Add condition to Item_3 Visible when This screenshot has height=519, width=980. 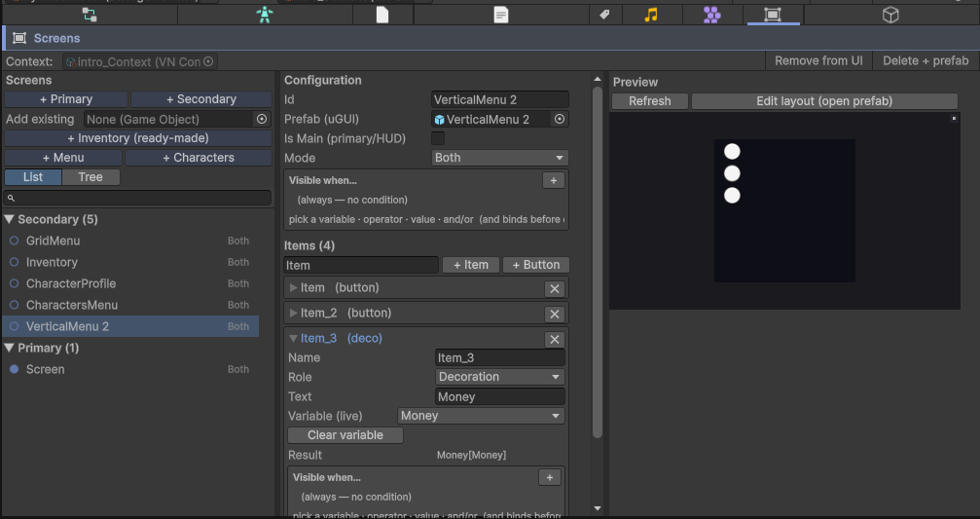tap(550, 478)
